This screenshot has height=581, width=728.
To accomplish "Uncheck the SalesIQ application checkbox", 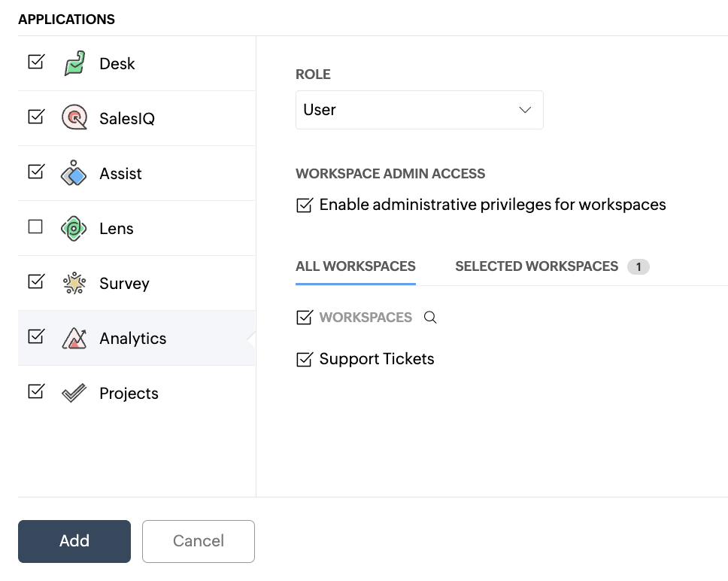I will [35, 117].
